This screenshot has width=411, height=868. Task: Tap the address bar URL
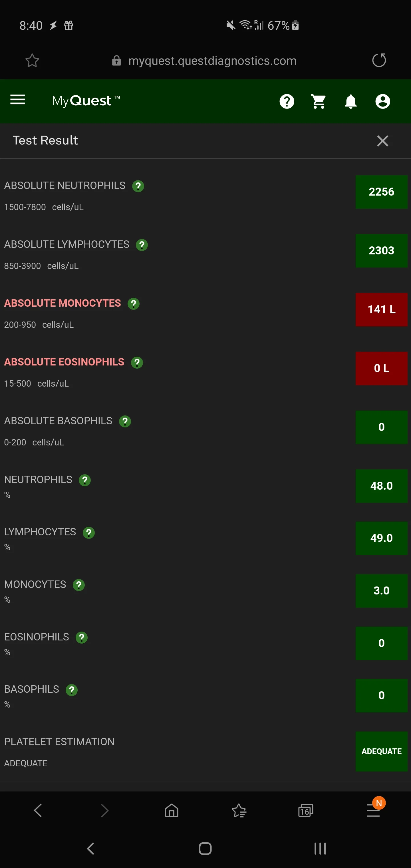(x=212, y=61)
